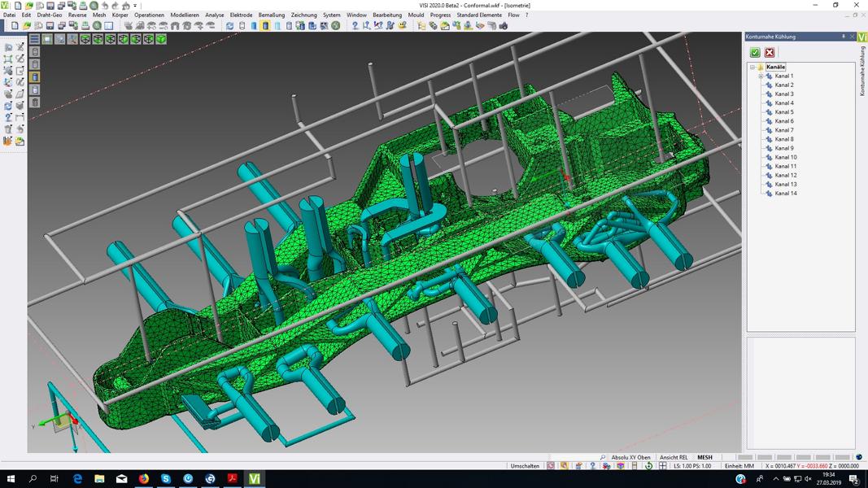Select the solid green cube view icon

pyautogui.click(x=161, y=39)
